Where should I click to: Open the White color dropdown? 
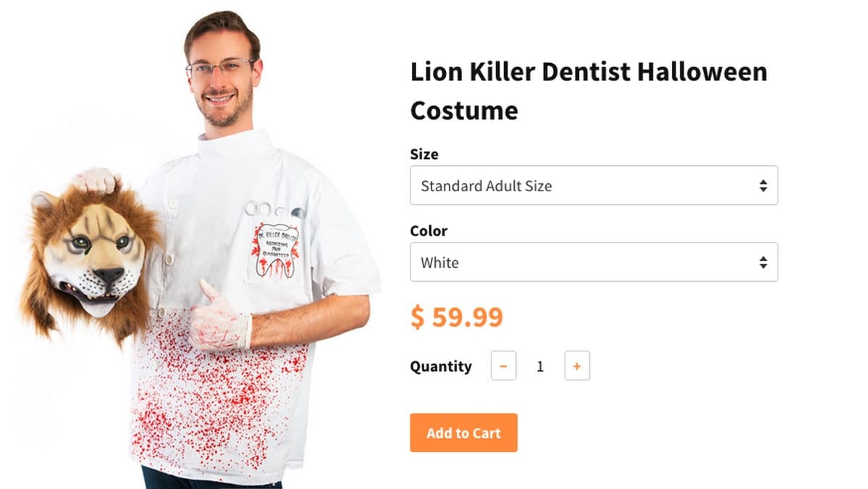(594, 262)
